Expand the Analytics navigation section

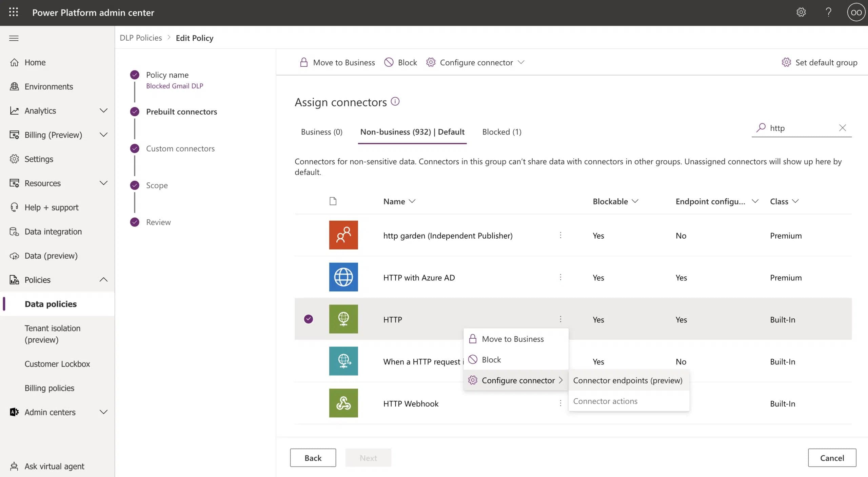click(x=103, y=111)
